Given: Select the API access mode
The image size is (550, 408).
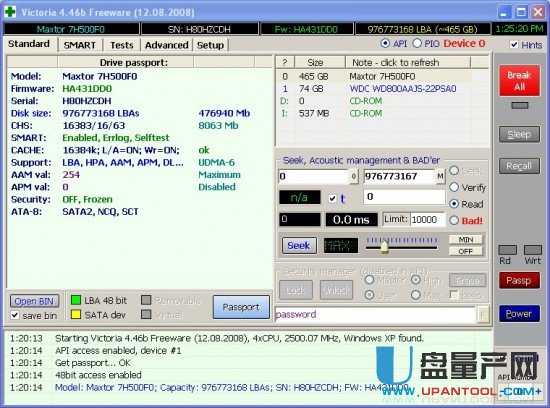Looking at the screenshot, I should (385, 44).
